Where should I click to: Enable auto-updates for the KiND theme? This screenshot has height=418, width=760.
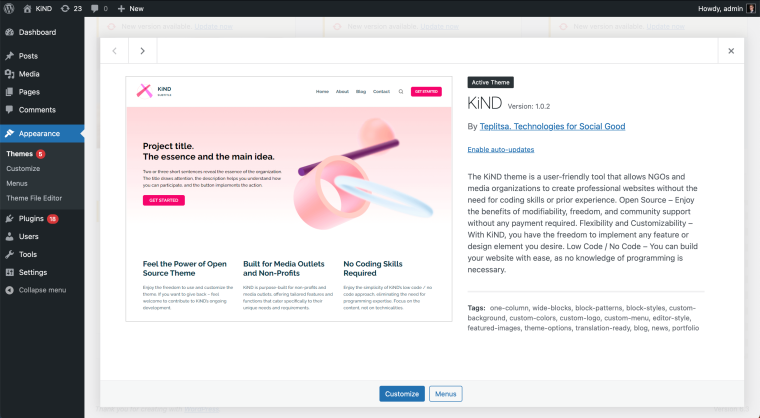(x=500, y=149)
